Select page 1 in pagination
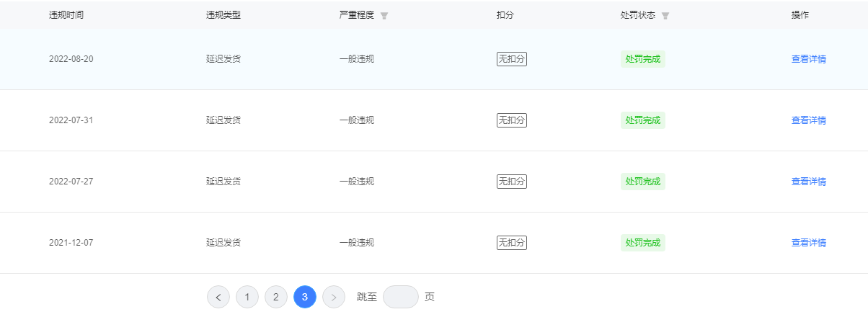 point(247,297)
